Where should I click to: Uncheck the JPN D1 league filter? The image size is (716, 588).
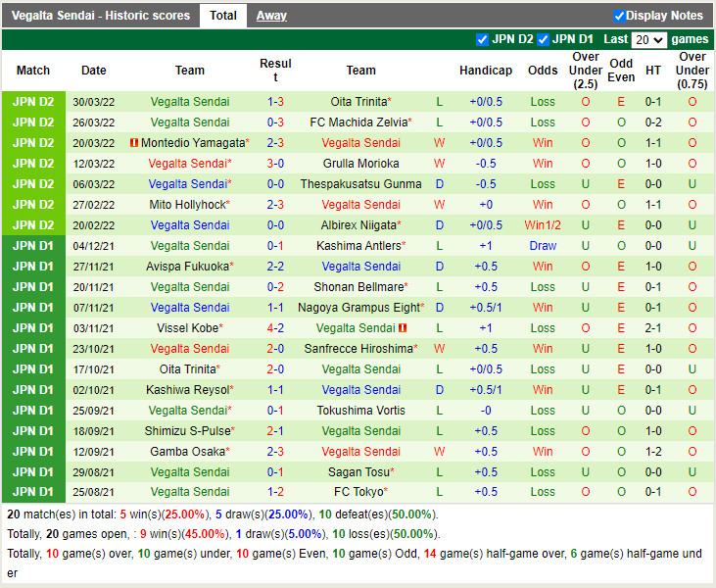(543, 40)
